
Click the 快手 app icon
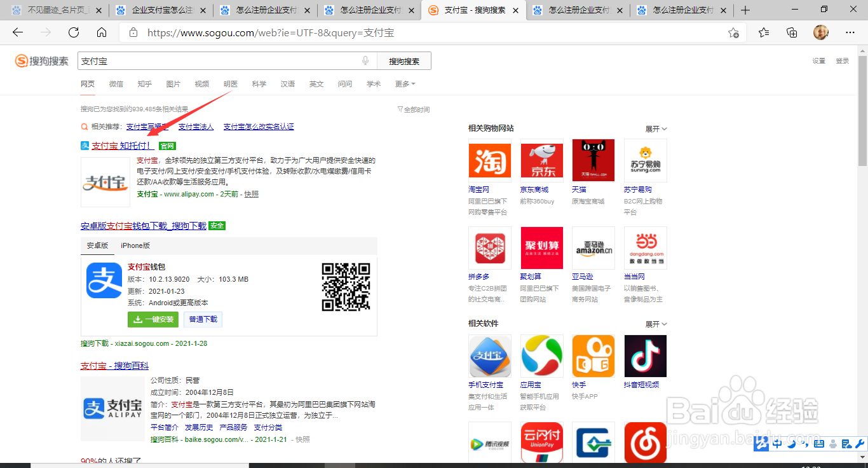[x=593, y=356]
